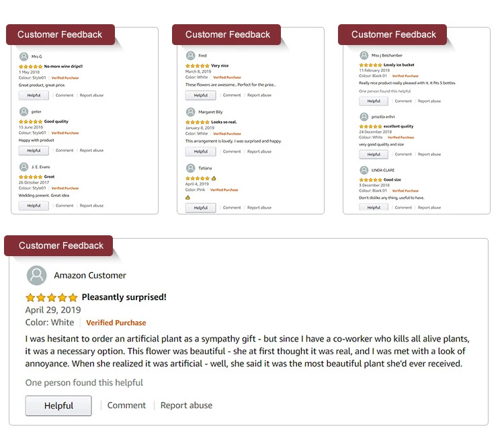
Task: Click LINDA CLARE's avatar icon
Action: tap(364, 170)
